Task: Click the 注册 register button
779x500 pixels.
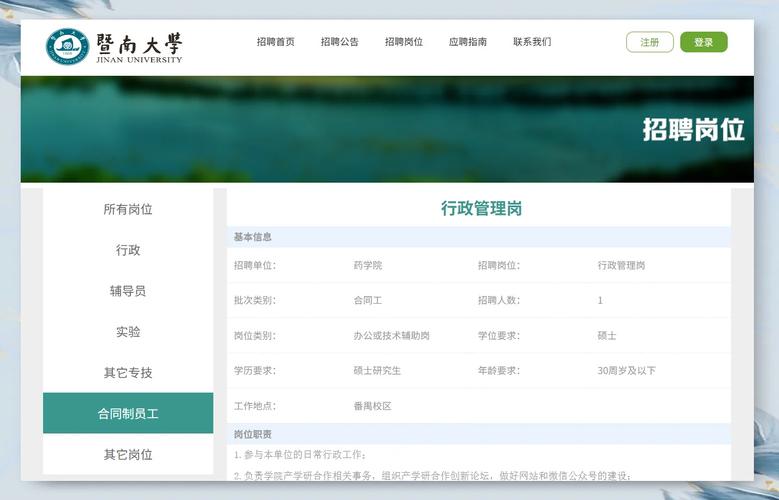Action: [x=650, y=42]
